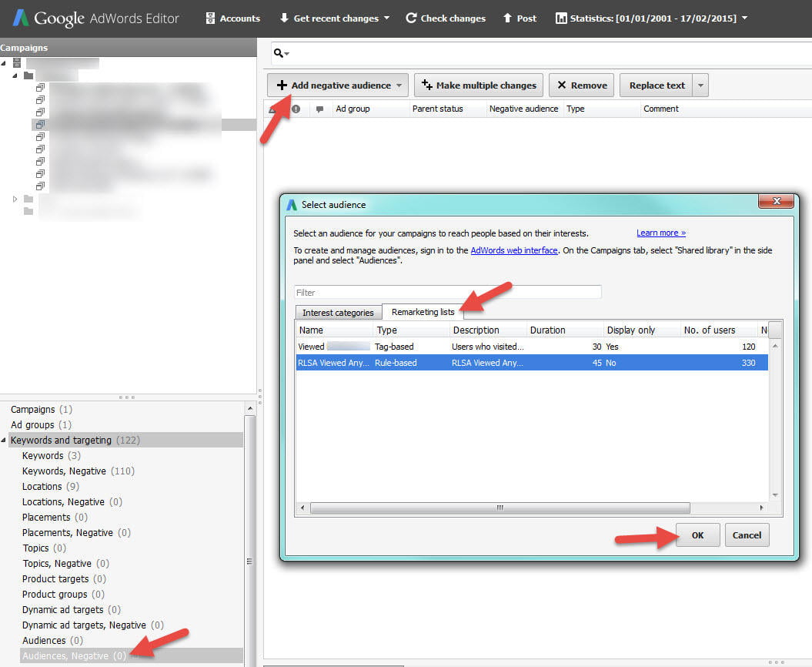The width and height of the screenshot is (812, 667).
Task: Open the AdWords web interface link
Action: (x=513, y=250)
